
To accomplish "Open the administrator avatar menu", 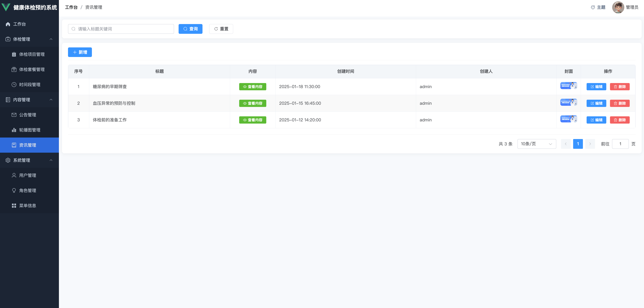I will click(x=618, y=7).
